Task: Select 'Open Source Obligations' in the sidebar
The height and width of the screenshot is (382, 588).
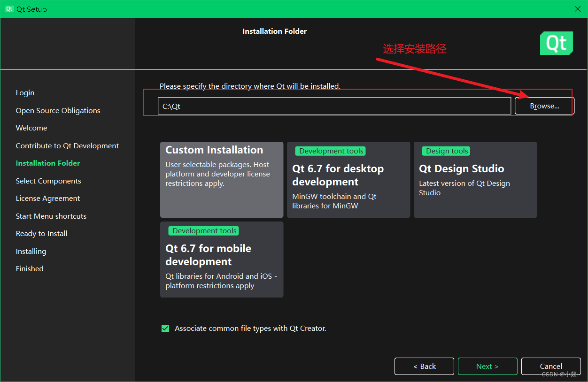Action: pyautogui.click(x=58, y=110)
